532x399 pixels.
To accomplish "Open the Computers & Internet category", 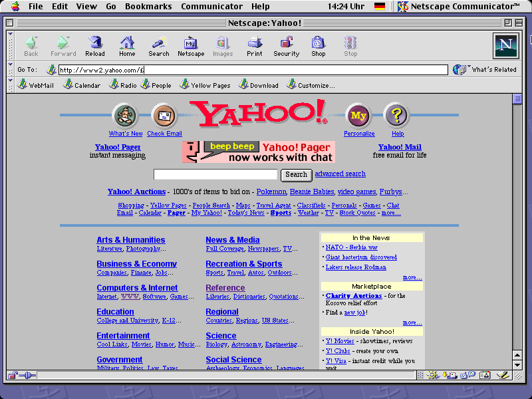I will tap(137, 288).
